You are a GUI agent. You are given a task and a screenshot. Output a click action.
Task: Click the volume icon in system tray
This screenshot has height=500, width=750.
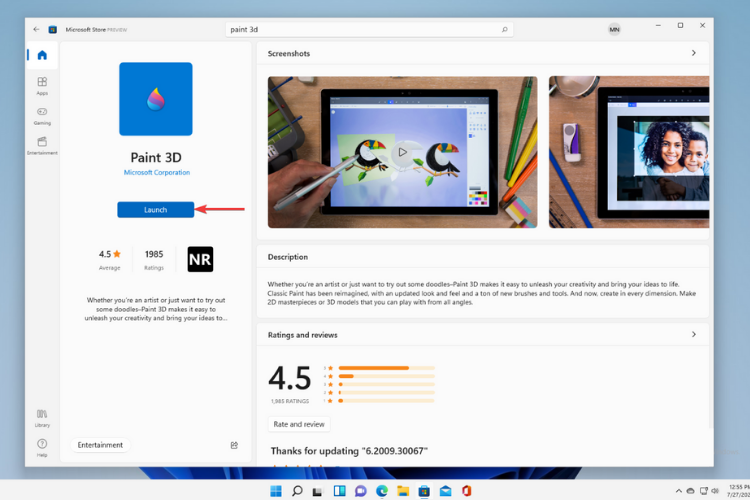click(x=716, y=491)
